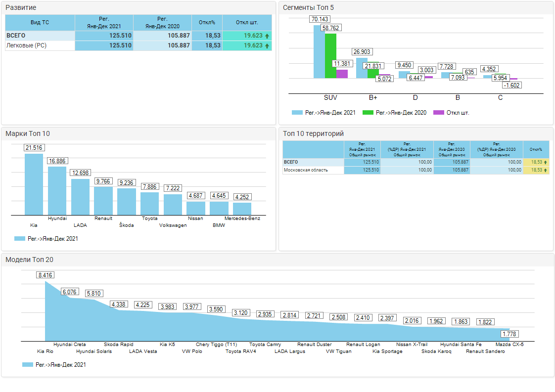
Task: Click the Mercedes-Benz bar labeled 4.252
Action: (x=242, y=209)
